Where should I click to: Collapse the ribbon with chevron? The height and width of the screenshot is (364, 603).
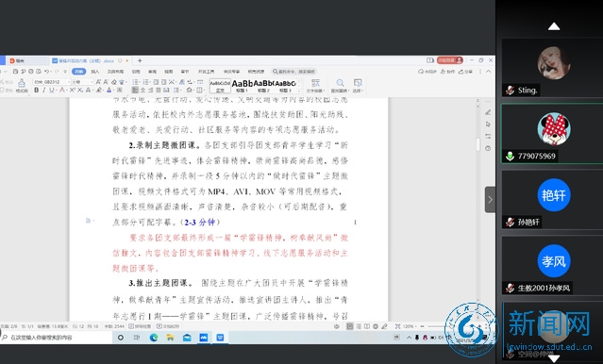489,72
